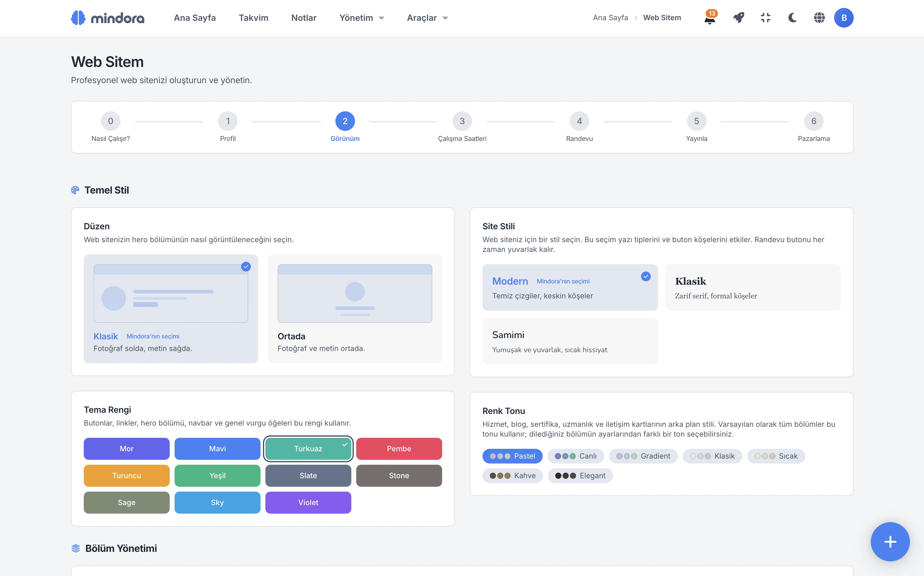Pick the Mavi theme color

217,449
